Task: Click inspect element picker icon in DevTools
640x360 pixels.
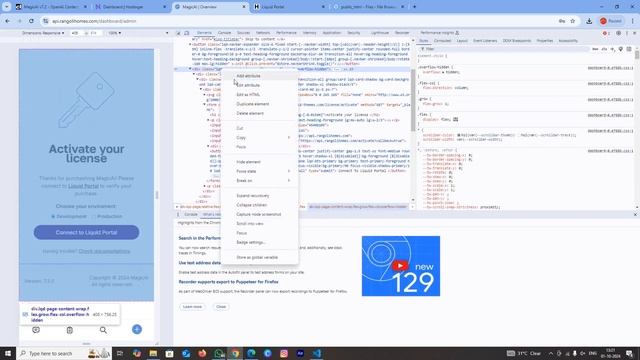Action: click(178, 33)
